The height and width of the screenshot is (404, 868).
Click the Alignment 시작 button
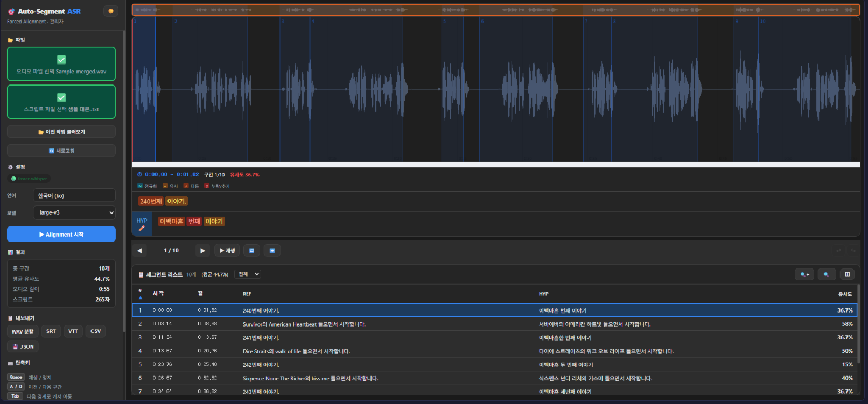tap(61, 235)
